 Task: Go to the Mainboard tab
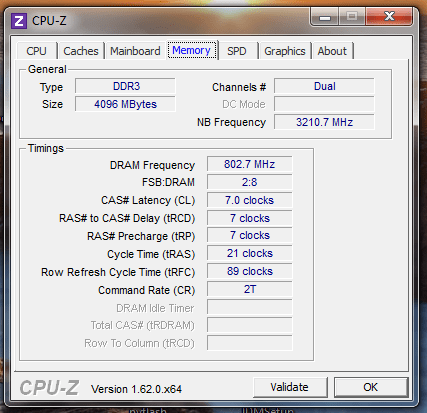[x=135, y=51]
